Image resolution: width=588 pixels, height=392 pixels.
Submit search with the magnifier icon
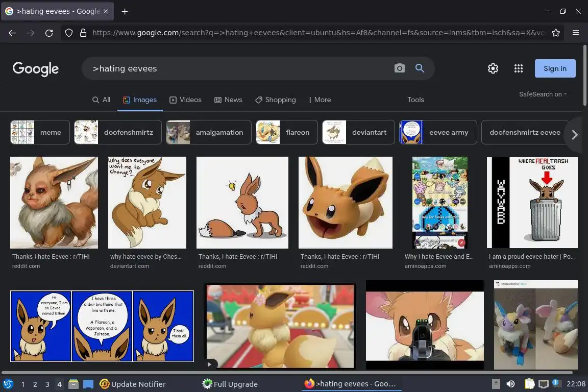420,68
